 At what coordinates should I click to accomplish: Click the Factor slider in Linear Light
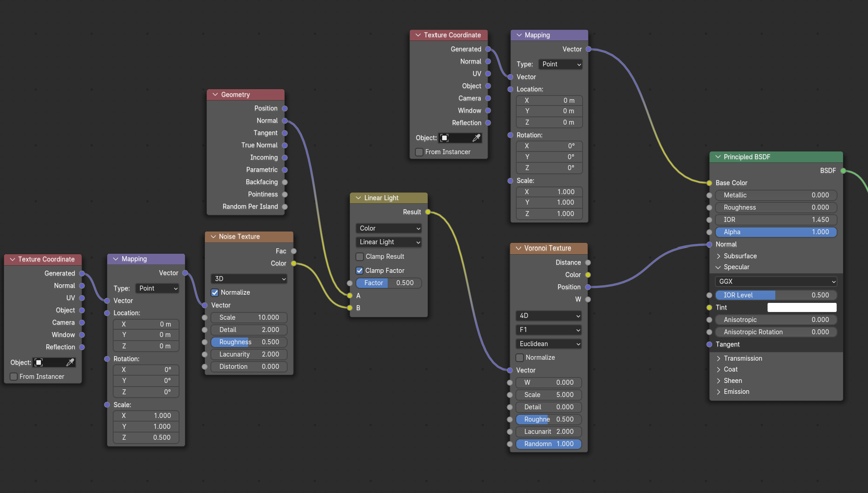tap(389, 283)
